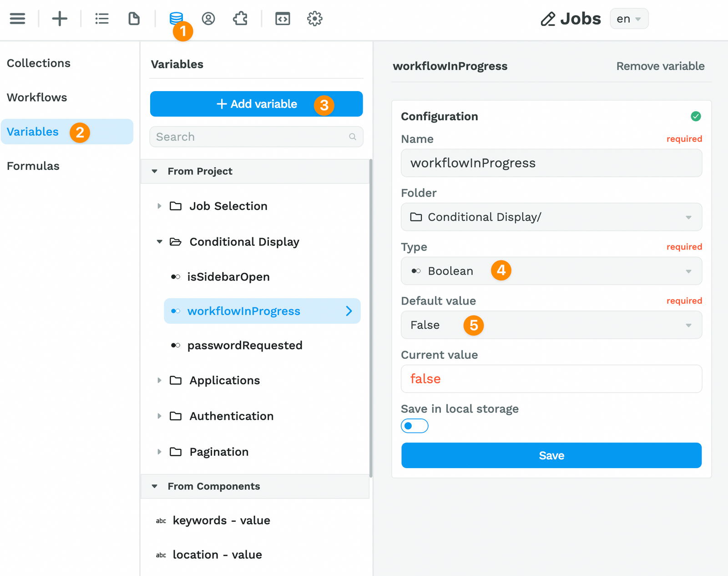This screenshot has height=576, width=728.
Task: Open the code editor window icon
Action: [283, 19]
